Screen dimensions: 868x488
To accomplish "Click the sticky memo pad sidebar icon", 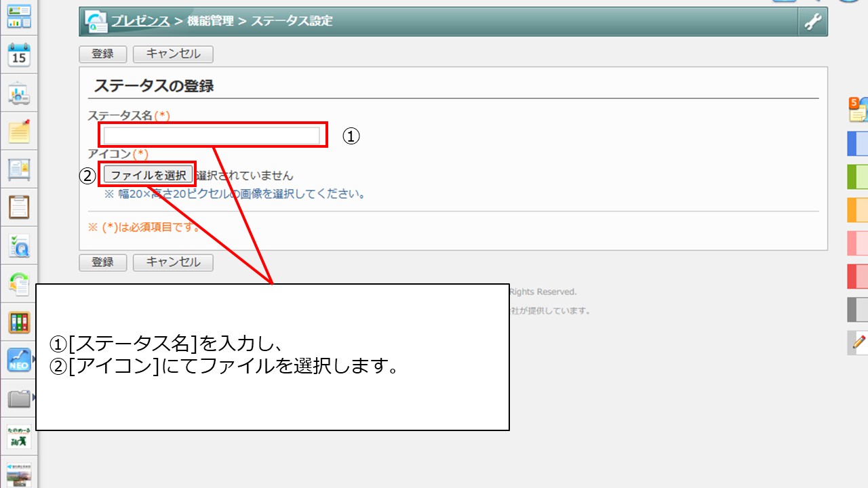I will [19, 131].
